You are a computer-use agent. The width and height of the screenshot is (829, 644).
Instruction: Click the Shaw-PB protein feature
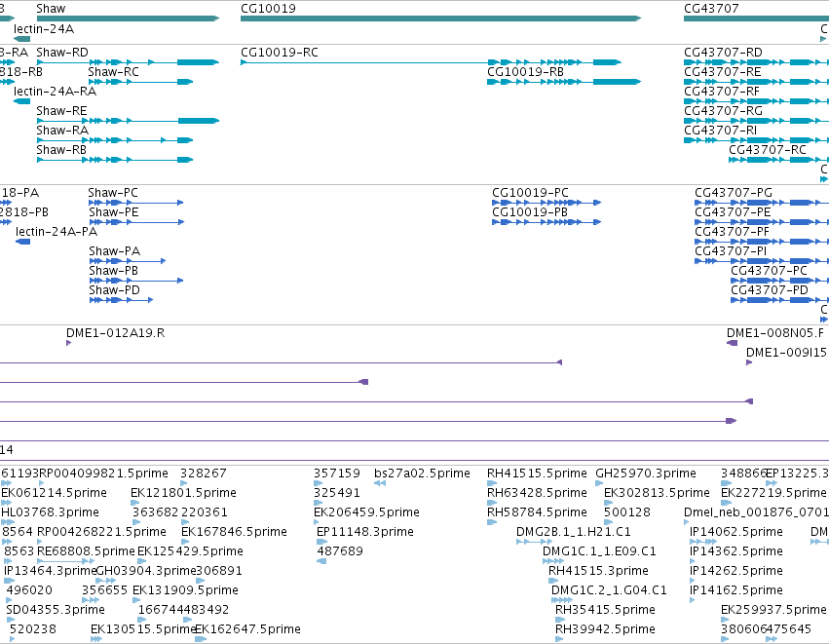(x=135, y=281)
